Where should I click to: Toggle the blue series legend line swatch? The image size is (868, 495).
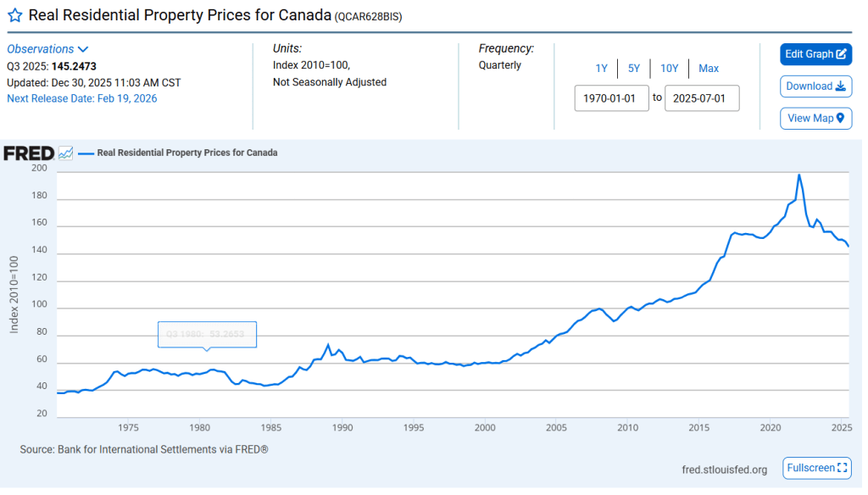point(86,153)
